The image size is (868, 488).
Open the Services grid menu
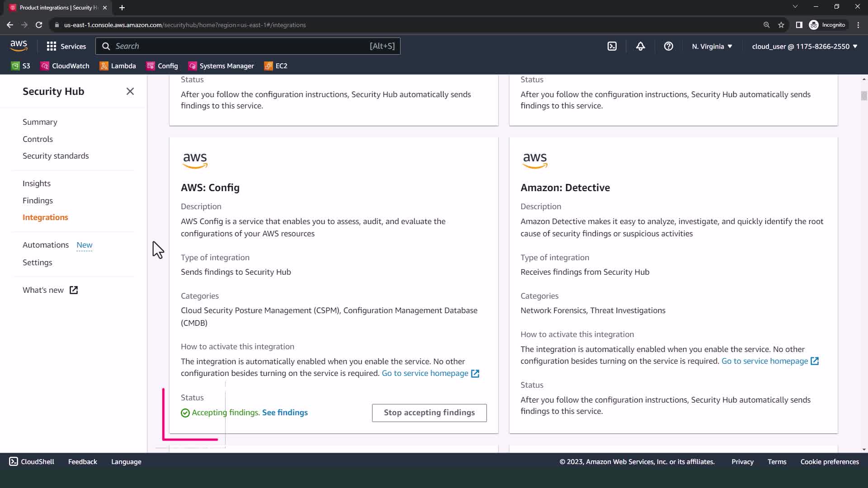tap(66, 46)
